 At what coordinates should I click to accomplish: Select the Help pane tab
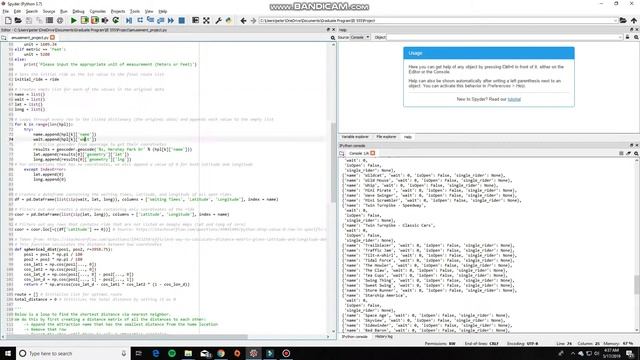point(408,137)
